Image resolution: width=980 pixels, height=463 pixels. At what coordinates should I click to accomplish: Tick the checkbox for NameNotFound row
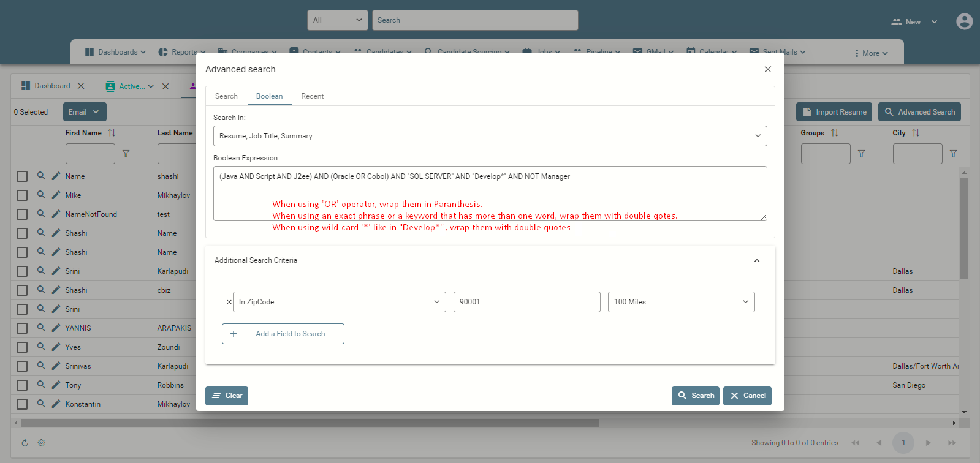(x=22, y=214)
